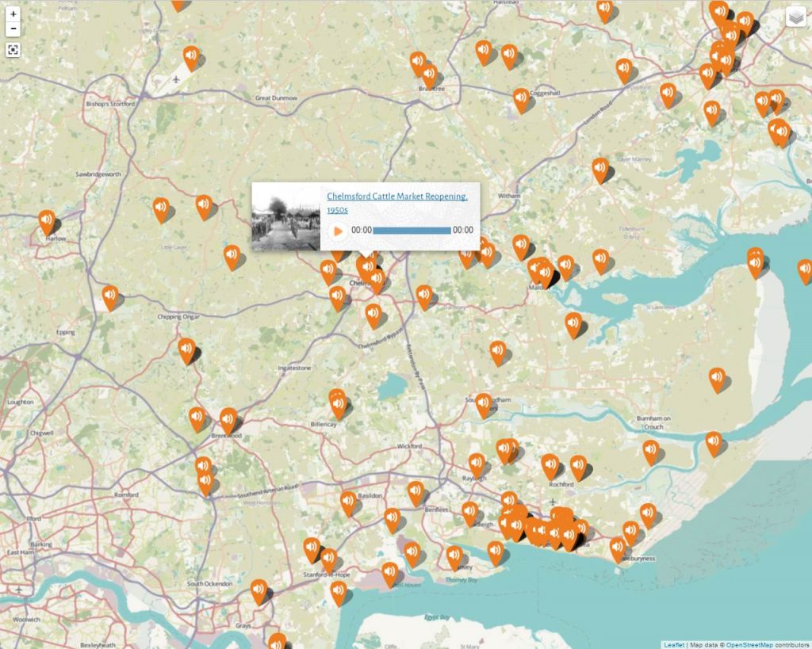Select the audio marker near Shoeburyness
This screenshot has height=649, width=812.
[618, 547]
